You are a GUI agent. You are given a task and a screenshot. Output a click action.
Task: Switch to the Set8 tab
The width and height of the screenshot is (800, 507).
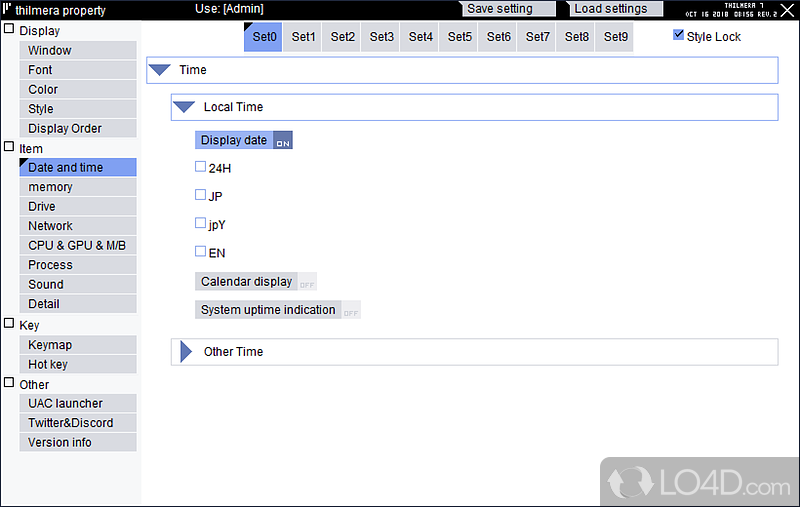pos(576,37)
